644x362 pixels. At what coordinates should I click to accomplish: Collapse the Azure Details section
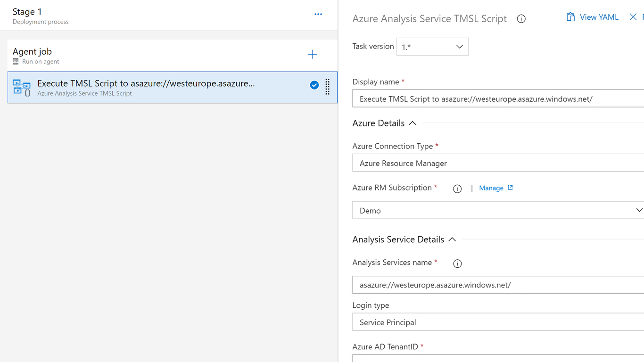413,123
